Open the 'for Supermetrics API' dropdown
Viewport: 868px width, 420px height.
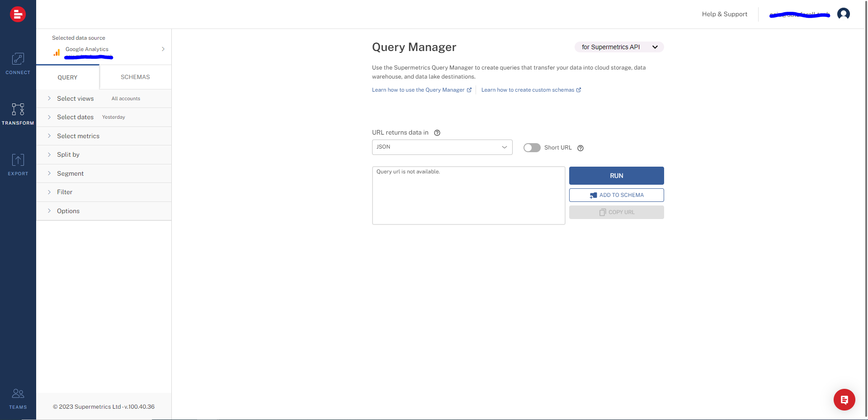(618, 47)
